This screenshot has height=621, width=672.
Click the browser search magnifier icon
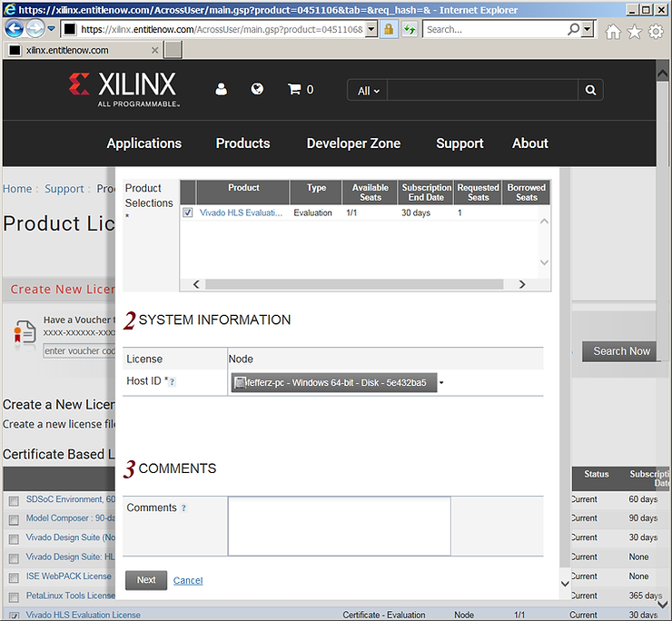[573, 29]
